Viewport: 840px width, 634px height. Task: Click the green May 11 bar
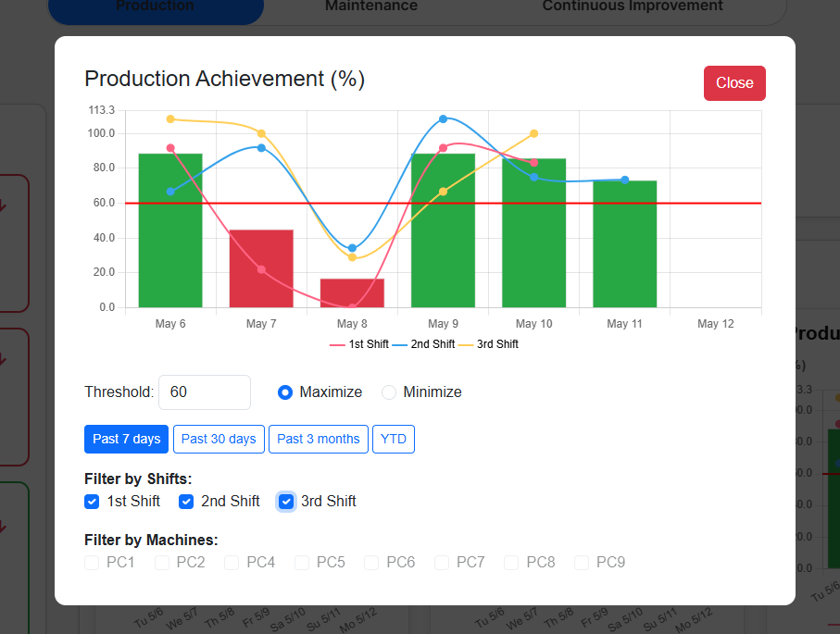[624, 244]
